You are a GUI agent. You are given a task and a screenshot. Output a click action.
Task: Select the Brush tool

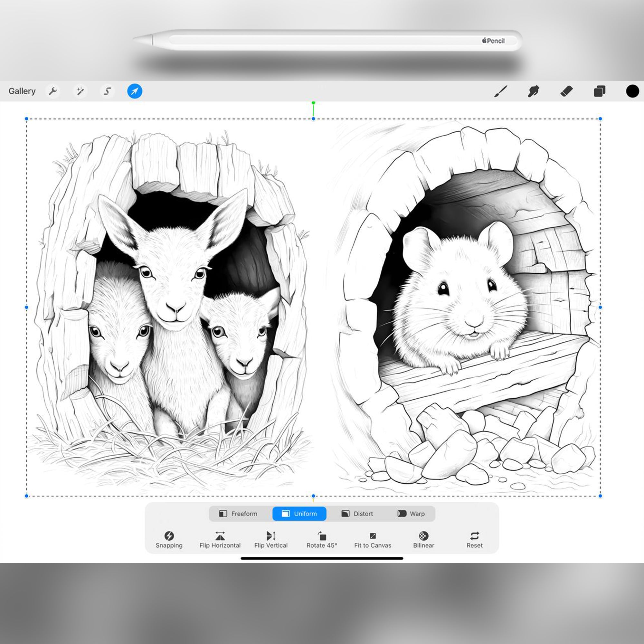[501, 91]
